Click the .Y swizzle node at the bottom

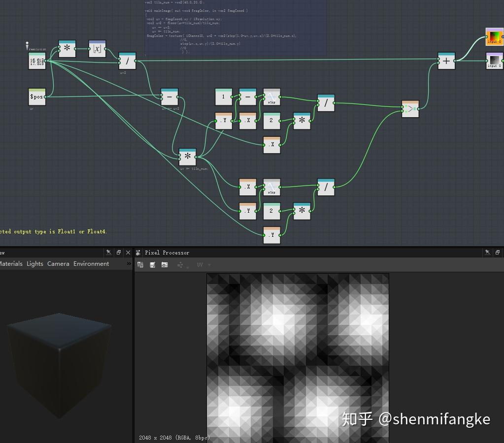tap(272, 235)
